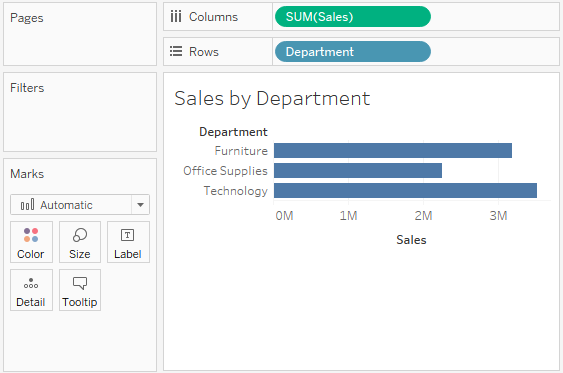This screenshot has width=563, height=373.
Task: Select the Technology sales bar
Action: (405, 191)
